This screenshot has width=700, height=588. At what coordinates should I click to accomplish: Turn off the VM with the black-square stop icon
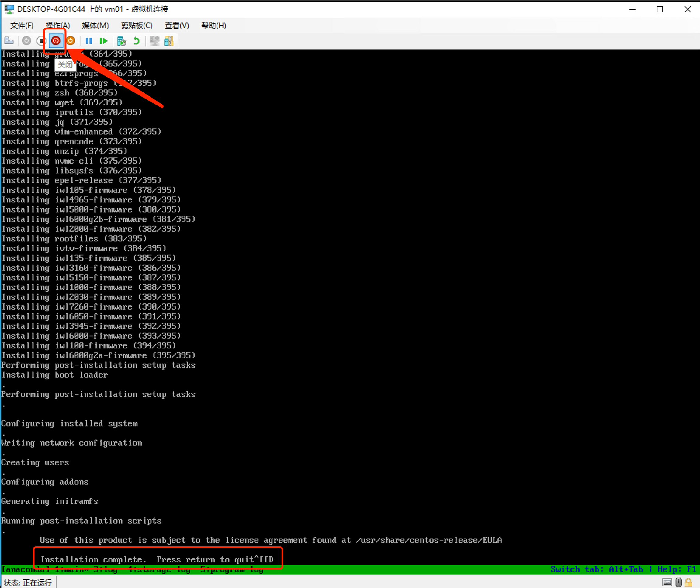(41, 41)
